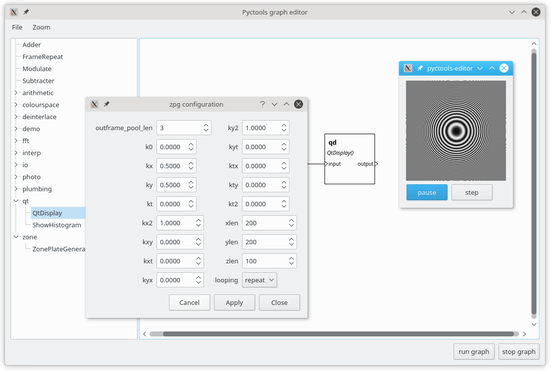Click the run graph button
The image size is (551, 371).
474,352
